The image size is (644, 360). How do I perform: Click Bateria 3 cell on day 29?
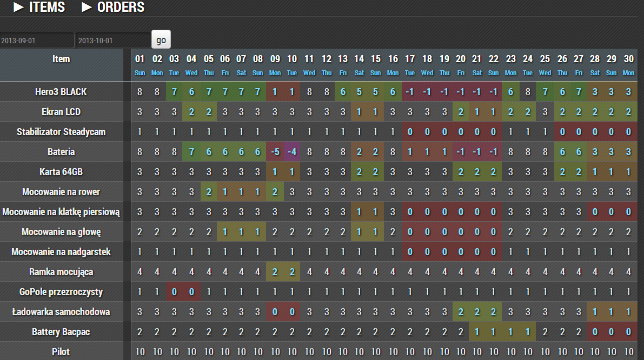[x=611, y=152]
